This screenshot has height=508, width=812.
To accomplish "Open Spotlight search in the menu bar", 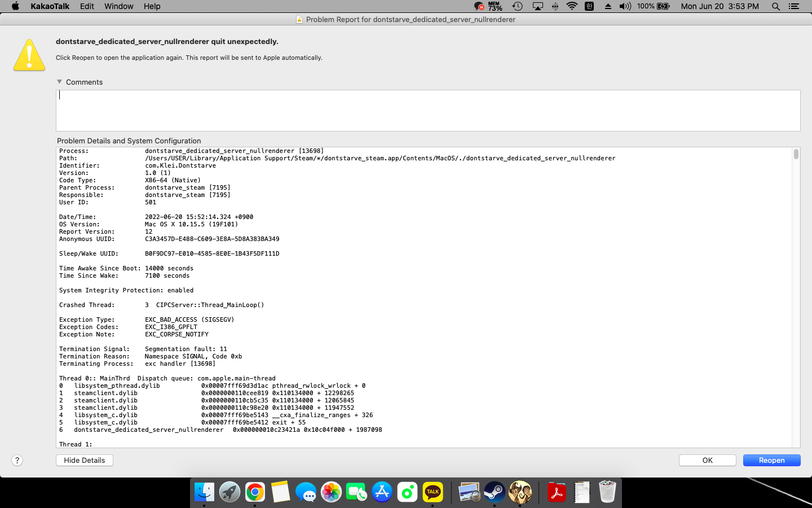I will [776, 6].
